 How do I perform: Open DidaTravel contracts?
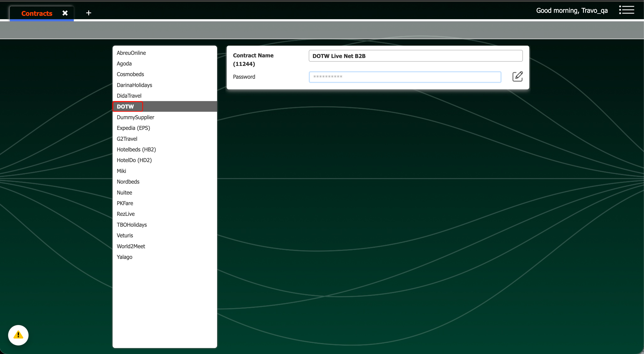(x=129, y=96)
